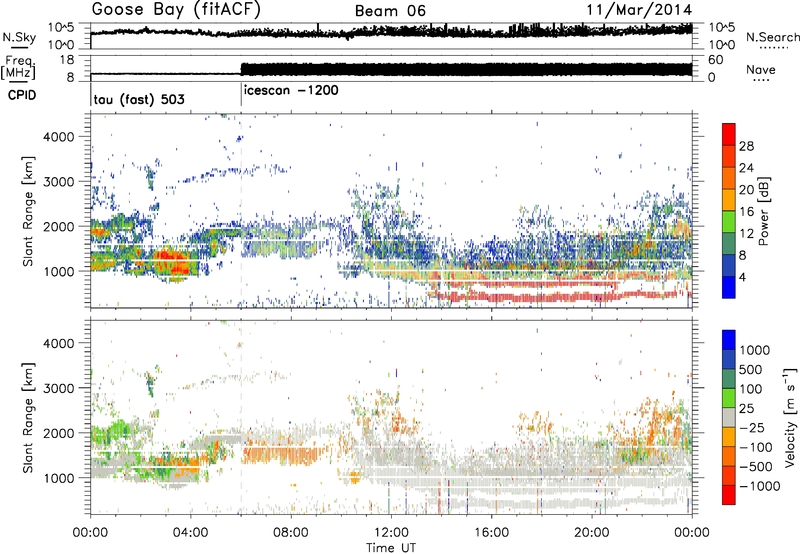The width and height of the screenshot is (800, 554).
Task: Click the '16:00' time tick label
Action: 491,533
